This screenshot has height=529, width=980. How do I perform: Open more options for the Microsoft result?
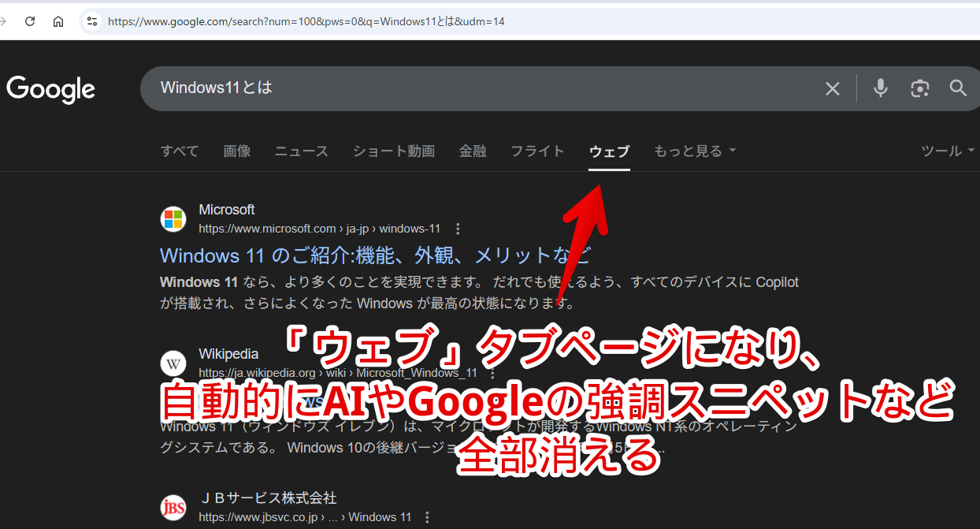458,229
